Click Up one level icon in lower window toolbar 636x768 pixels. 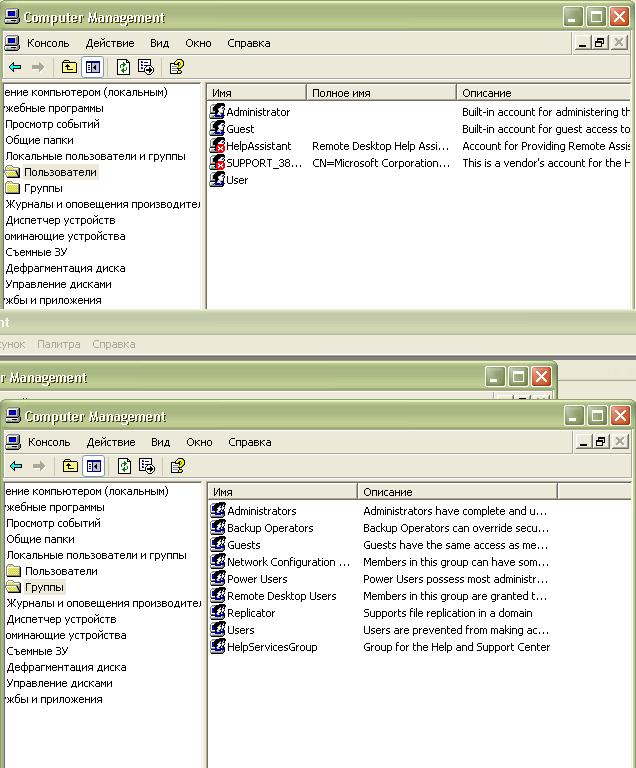[x=70, y=466]
